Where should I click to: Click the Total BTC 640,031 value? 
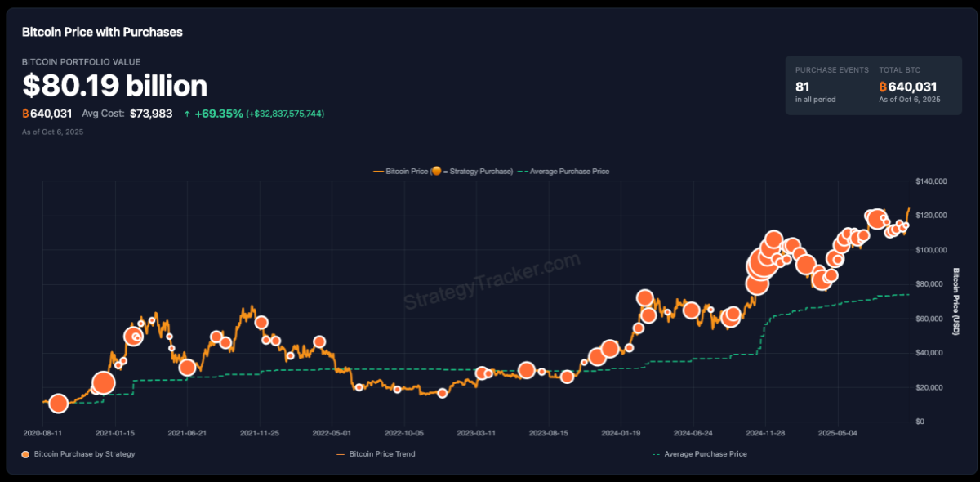point(913,87)
